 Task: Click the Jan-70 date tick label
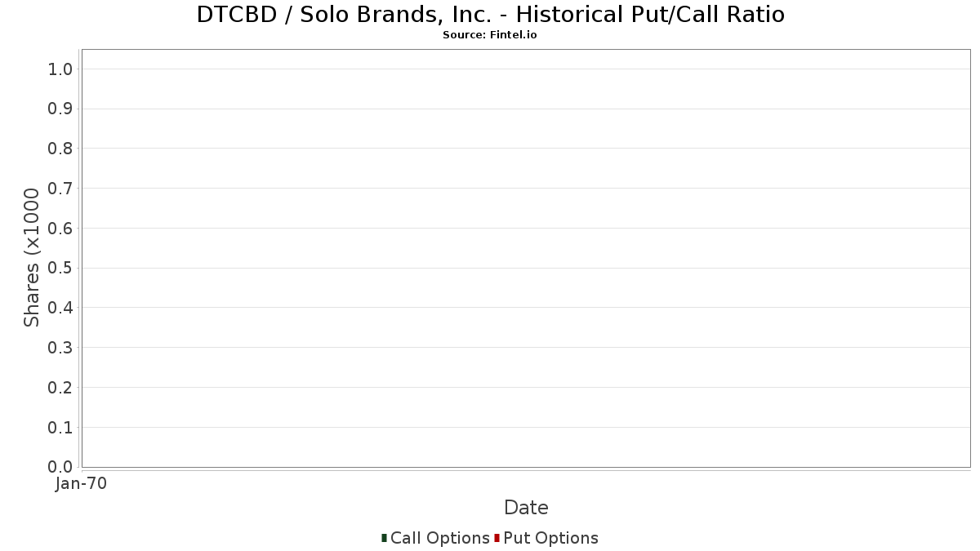[x=81, y=484]
